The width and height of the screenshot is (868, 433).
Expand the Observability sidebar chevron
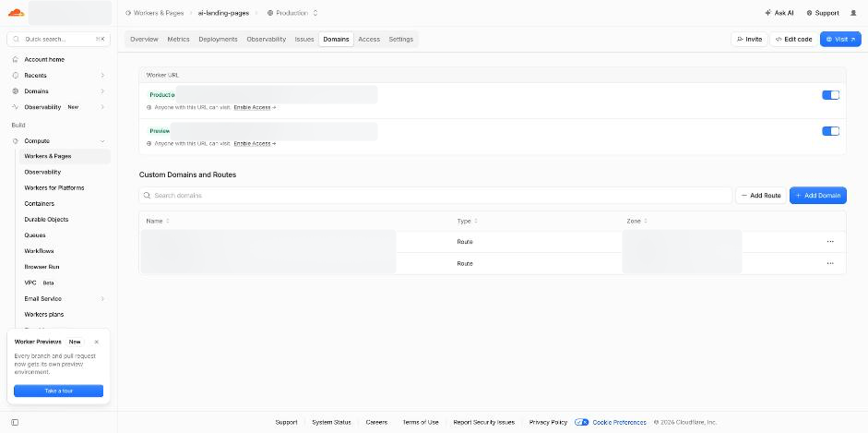click(102, 107)
